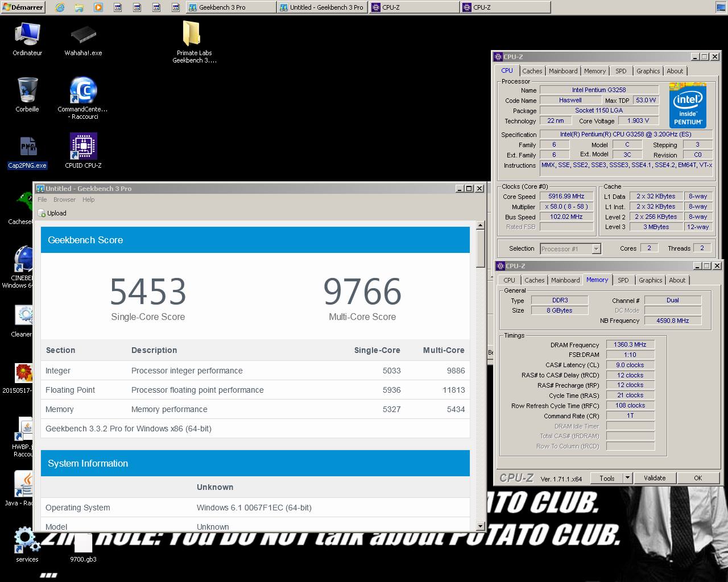Open the Cleaner desktop icon
Viewport: 728px width, 582px height.
23,321
